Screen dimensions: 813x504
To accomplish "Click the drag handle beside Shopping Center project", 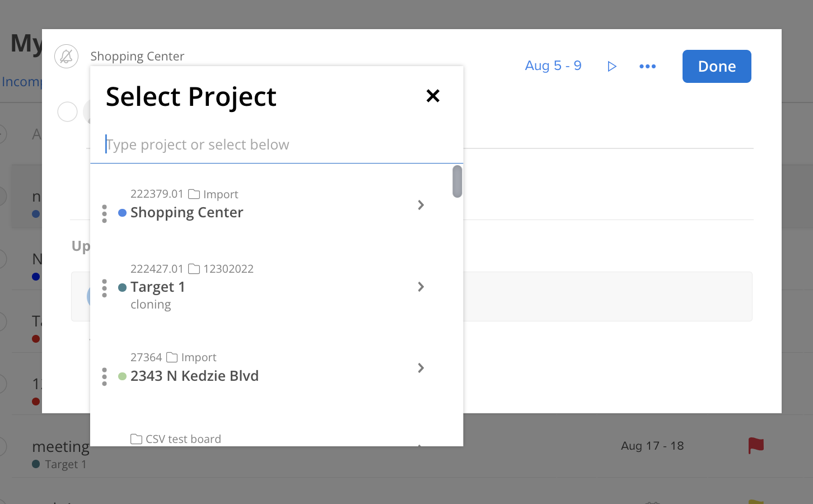I will tap(104, 214).
